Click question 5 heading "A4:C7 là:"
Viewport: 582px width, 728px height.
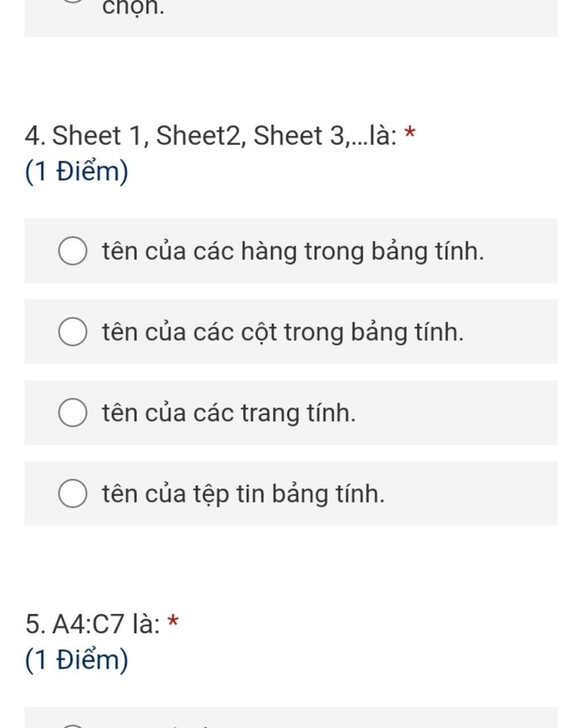(x=93, y=624)
